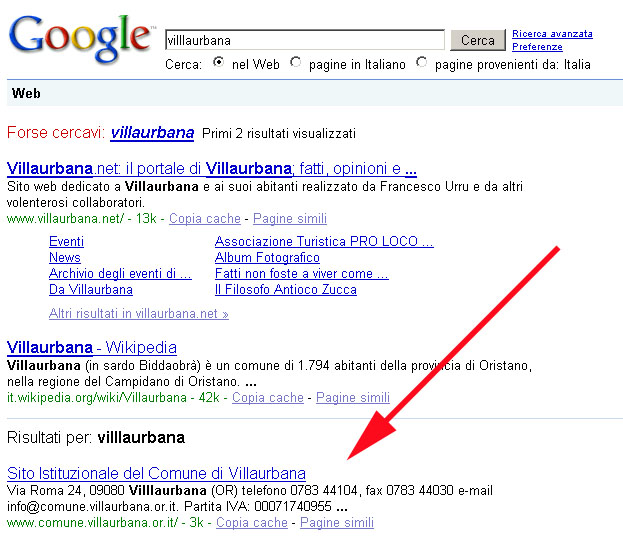Select 'pagine provenienti da: Italia' radio button
This screenshot has width=623, height=545.
tap(422, 62)
